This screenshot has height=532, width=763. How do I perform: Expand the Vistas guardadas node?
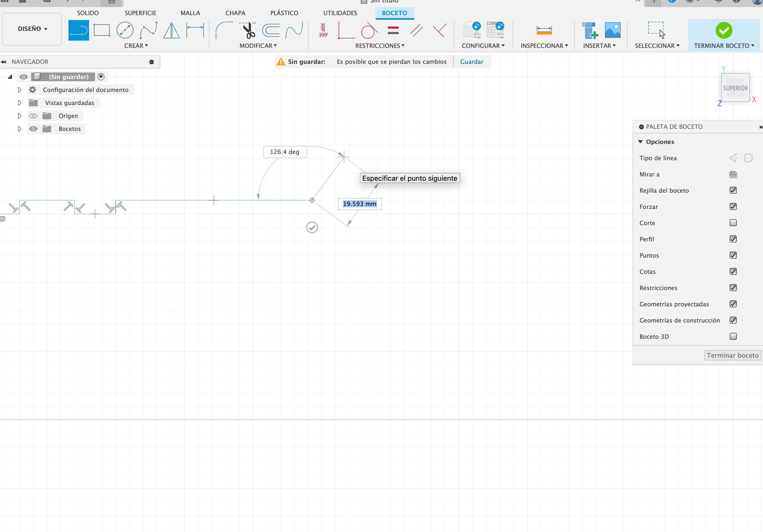(19, 103)
